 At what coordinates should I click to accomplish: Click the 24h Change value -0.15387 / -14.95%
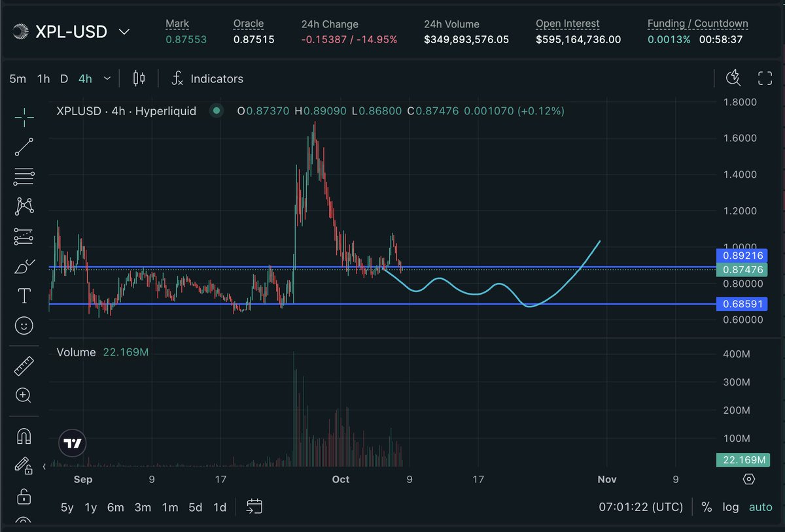(349, 39)
